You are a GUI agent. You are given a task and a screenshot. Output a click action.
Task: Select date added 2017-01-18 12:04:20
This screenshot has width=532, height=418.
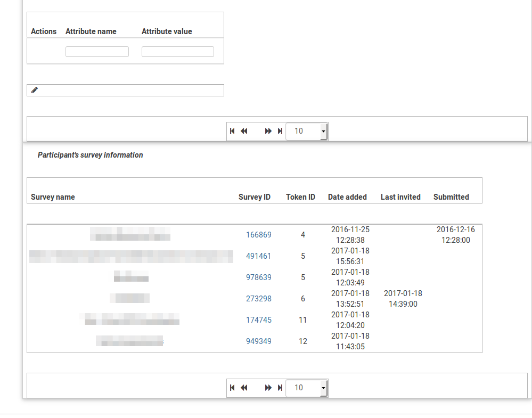click(350, 320)
